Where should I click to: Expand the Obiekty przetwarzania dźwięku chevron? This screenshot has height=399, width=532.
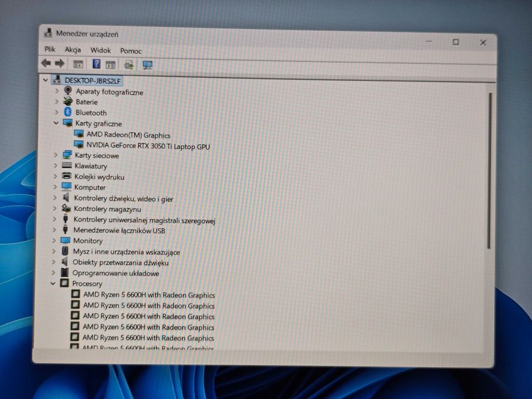click(x=54, y=262)
